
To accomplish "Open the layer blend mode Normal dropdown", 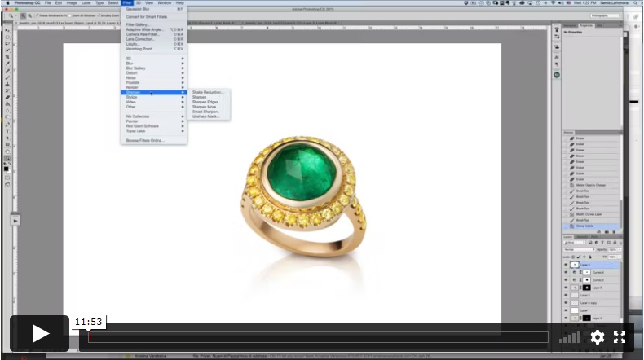I will [x=579, y=249].
